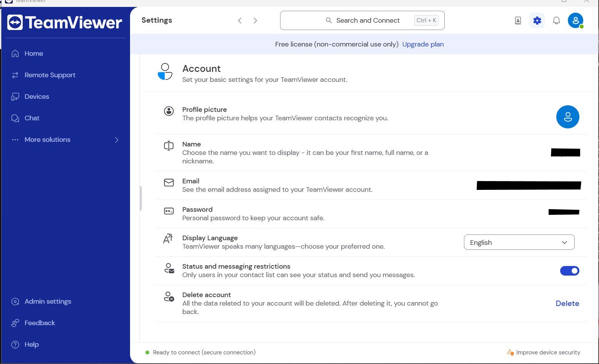Image resolution: width=599 pixels, height=364 pixels.
Task: Click the settings pane scrollbar handle
Action: (141, 198)
